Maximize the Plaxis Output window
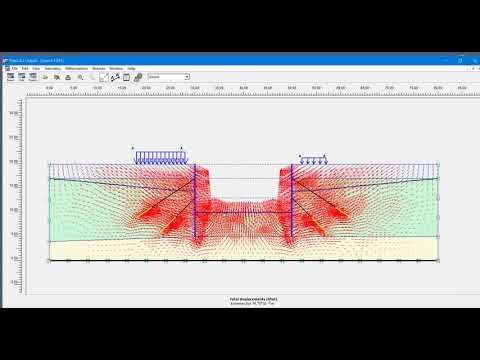 [460, 60]
